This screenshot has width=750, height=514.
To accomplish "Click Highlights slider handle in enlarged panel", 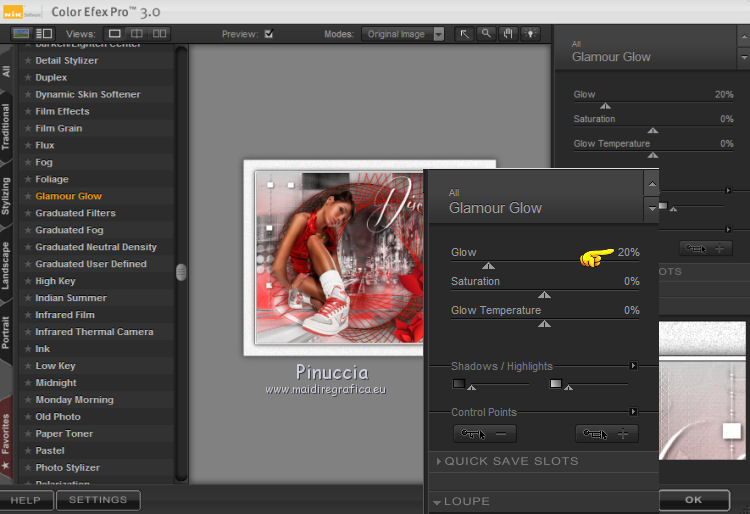I will coord(568,387).
